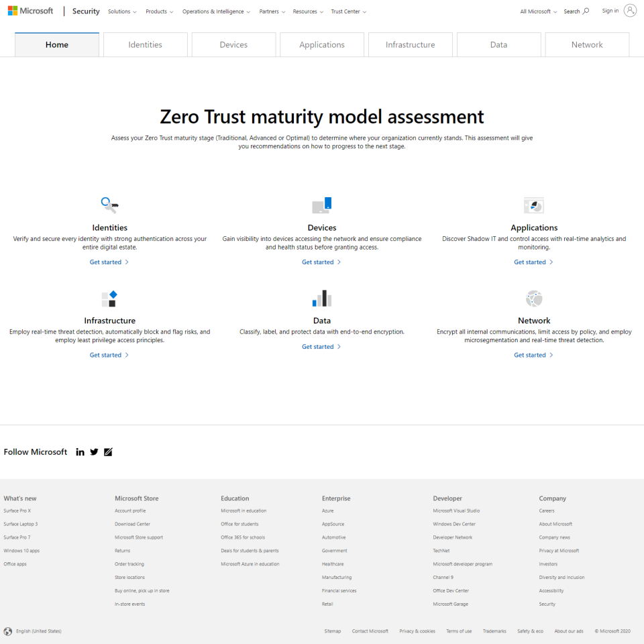The image size is (644, 644).
Task: Click the Sign in text link
Action: coord(610,11)
